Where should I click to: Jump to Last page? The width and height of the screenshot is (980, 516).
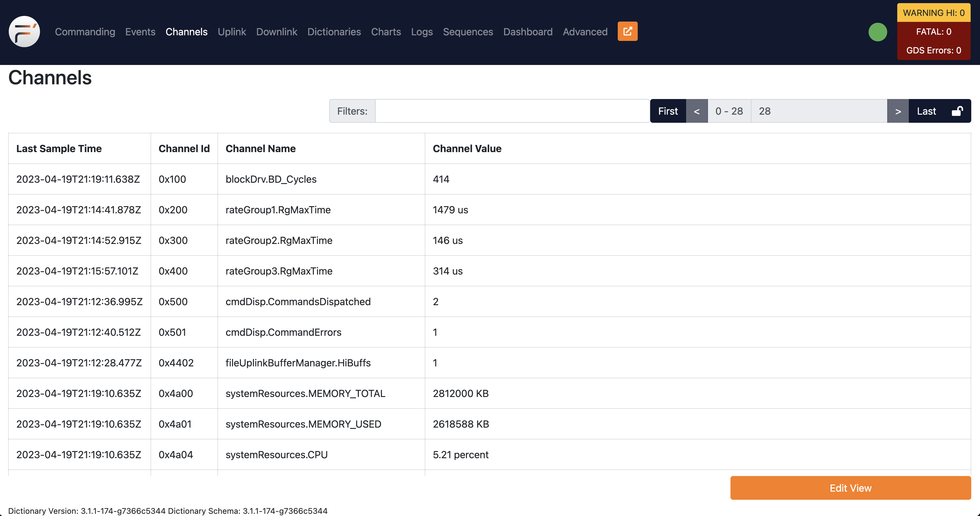click(x=926, y=111)
